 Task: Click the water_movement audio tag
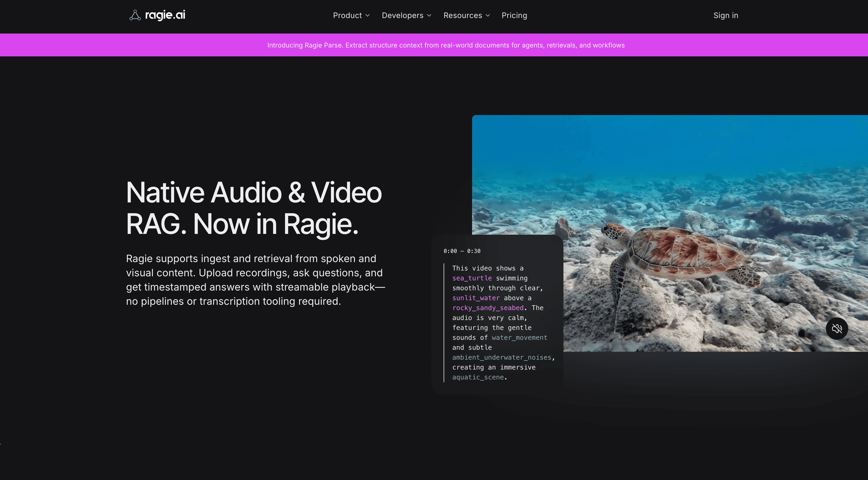(519, 338)
